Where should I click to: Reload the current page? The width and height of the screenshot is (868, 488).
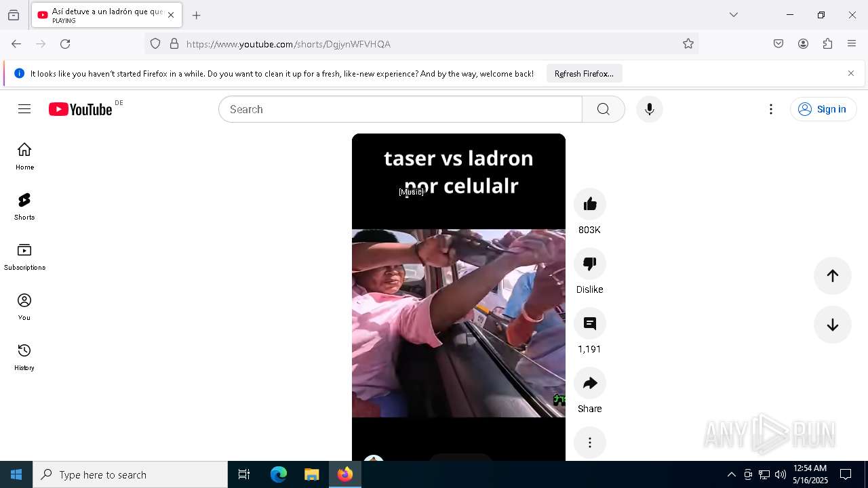[65, 44]
